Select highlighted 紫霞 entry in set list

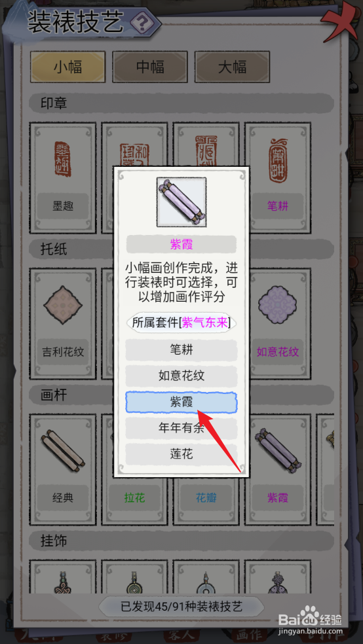point(181,402)
